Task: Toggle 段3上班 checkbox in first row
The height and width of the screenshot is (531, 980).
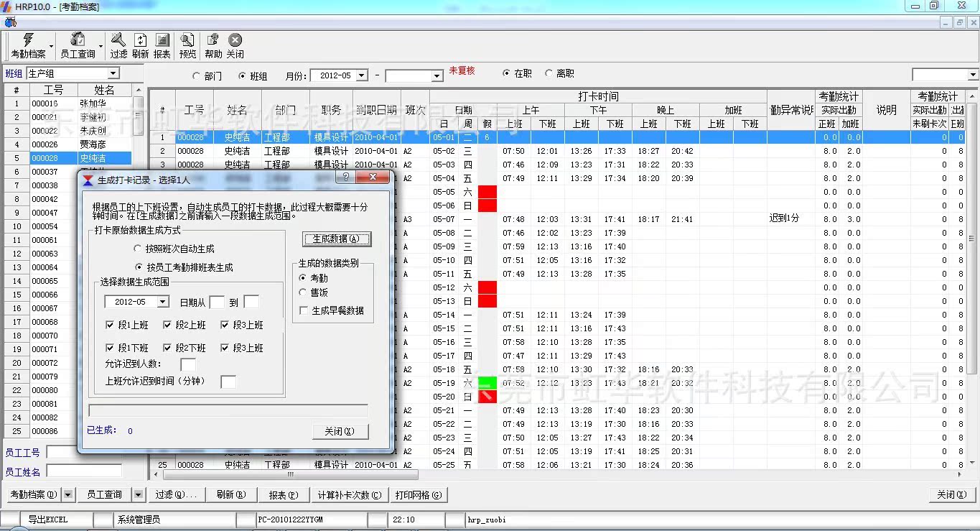Action: [x=225, y=325]
